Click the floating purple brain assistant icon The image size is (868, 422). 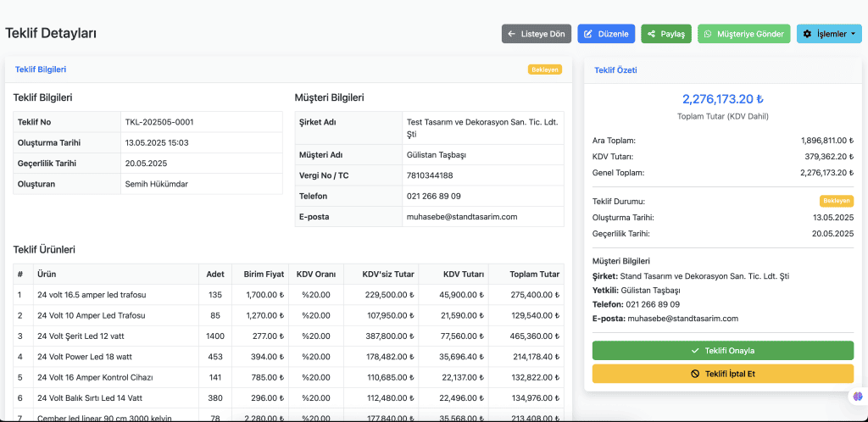click(858, 396)
